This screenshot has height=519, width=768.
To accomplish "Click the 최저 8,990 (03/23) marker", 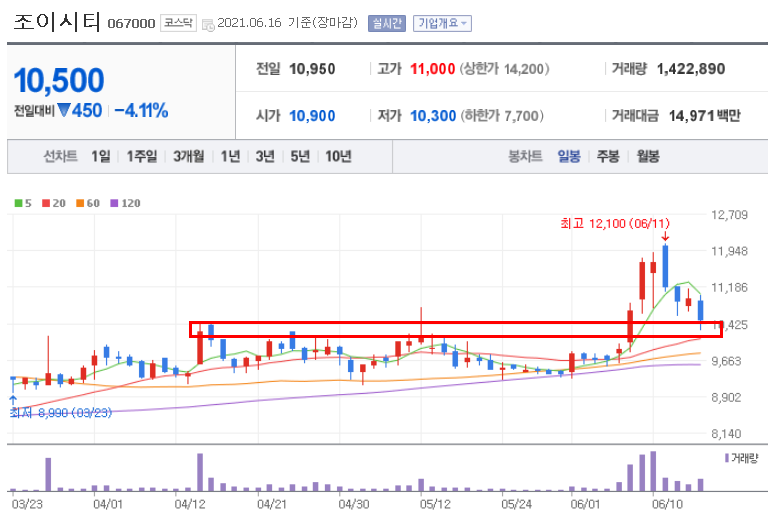I will click(x=61, y=413).
